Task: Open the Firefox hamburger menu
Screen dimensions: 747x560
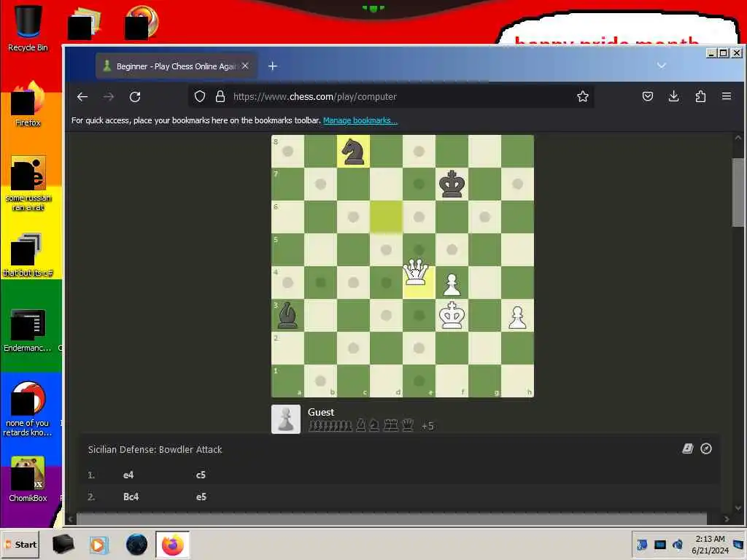Action: (727, 97)
